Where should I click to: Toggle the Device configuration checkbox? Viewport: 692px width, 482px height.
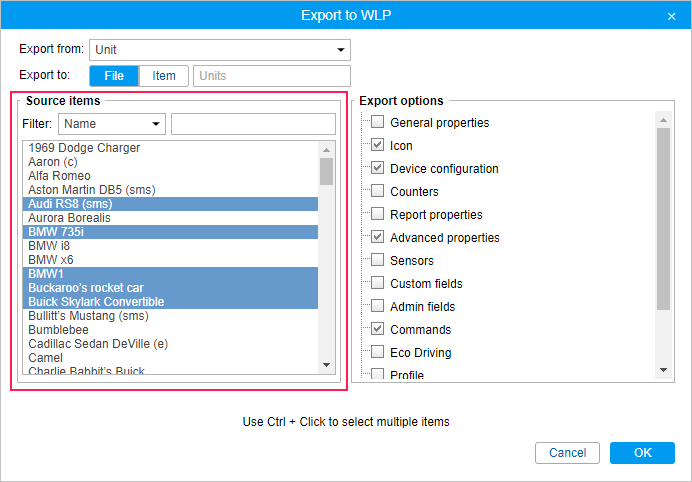(378, 169)
